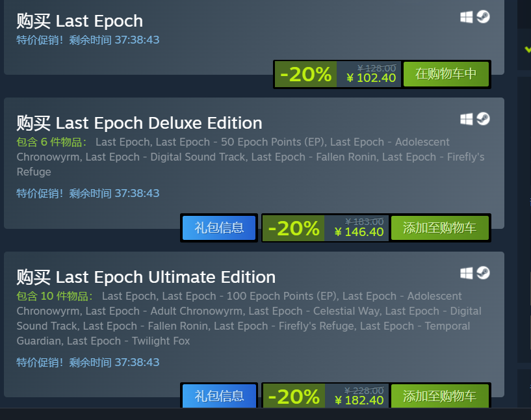The width and height of the screenshot is (531, 420).
Task: Open 礼包信息 for the Deluxe Edition
Action: 219,228
